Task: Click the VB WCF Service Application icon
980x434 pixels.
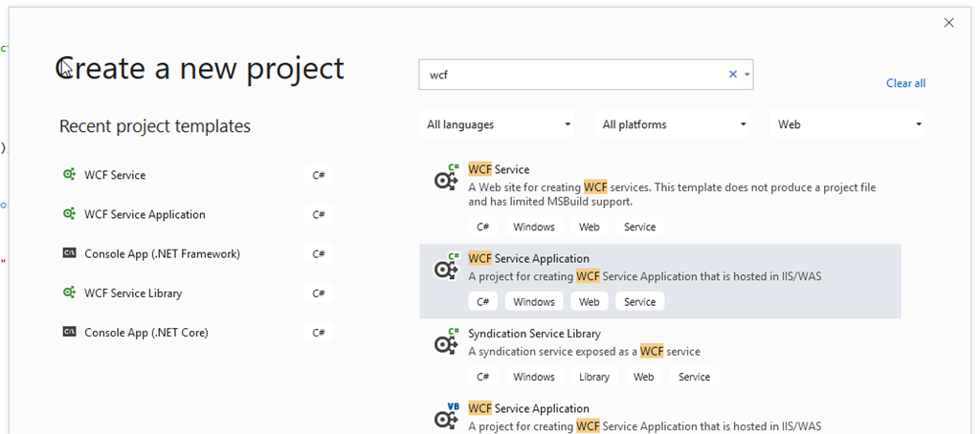Action: 446,416
